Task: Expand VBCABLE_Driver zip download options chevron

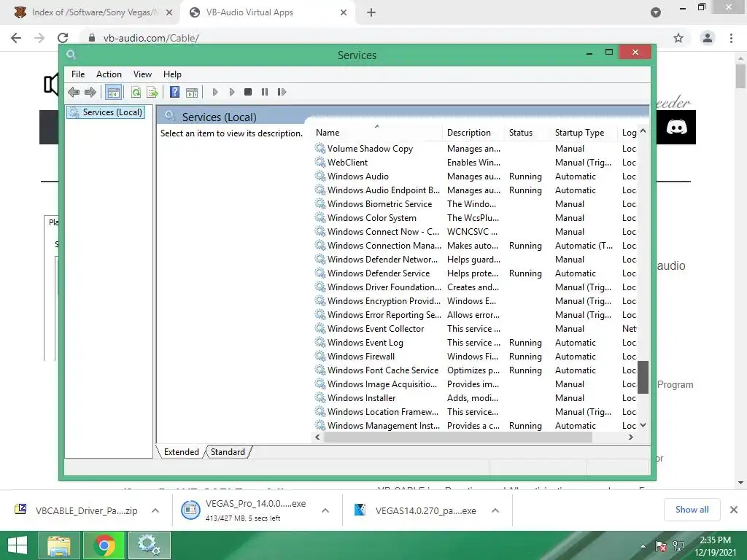Action: coord(155,510)
